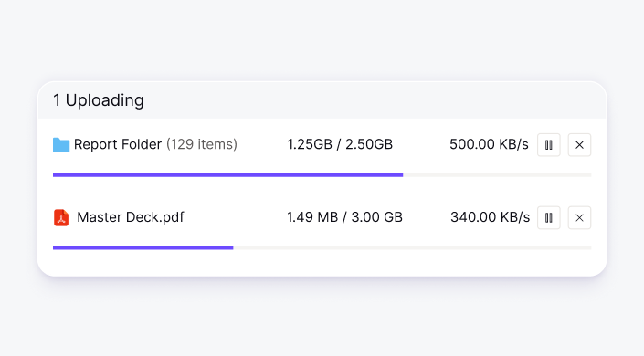Screen dimensions: 644x356
Task: Click the filled purple Report Folder progress
Action: [228, 175]
